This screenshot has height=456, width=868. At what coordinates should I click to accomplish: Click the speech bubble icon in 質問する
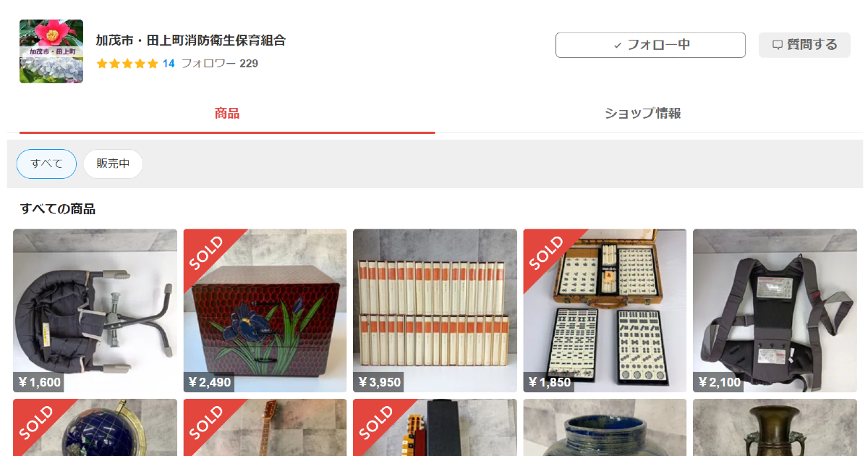[778, 45]
